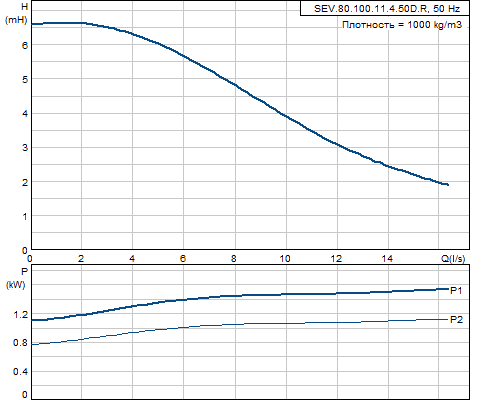Click the density label Плотность = 1000 kg/m3

point(402,25)
